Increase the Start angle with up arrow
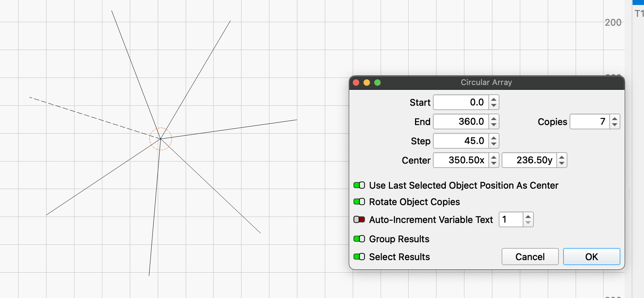 point(494,99)
